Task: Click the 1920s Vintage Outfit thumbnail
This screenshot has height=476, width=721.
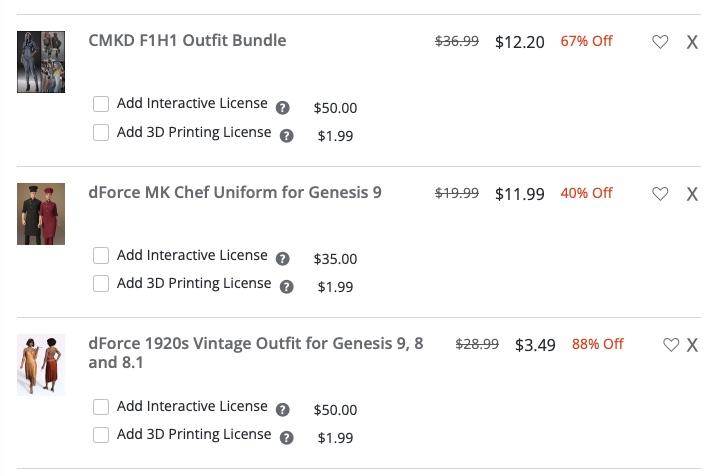Action: pos(41,364)
